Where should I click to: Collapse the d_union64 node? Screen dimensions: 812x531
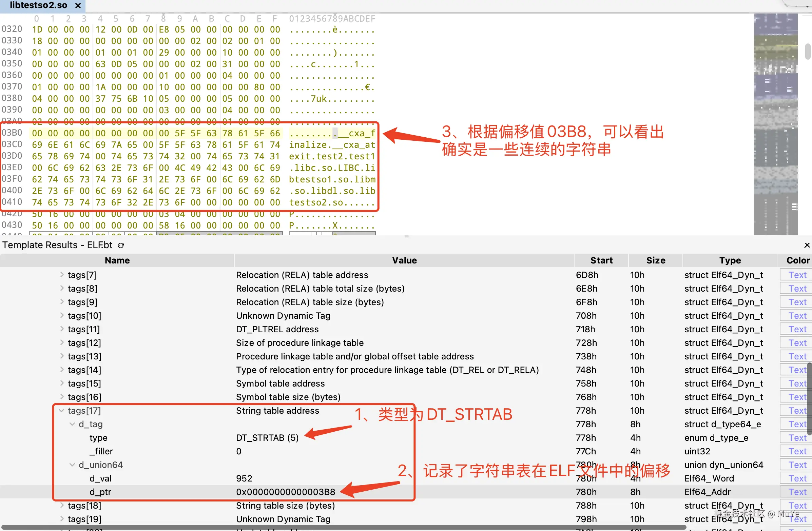(x=72, y=465)
